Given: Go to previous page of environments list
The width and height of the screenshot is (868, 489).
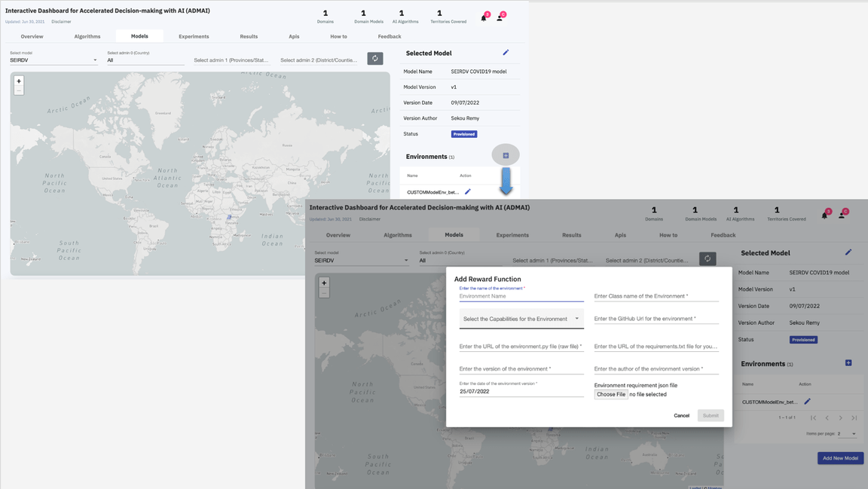Looking at the screenshot, I should click(827, 417).
